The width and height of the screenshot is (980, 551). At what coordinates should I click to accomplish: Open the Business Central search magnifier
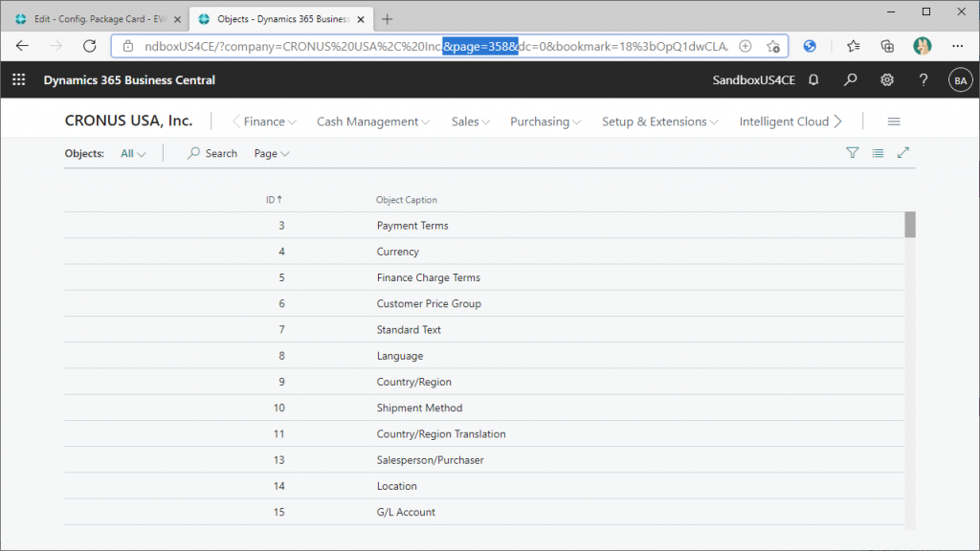[x=850, y=80]
